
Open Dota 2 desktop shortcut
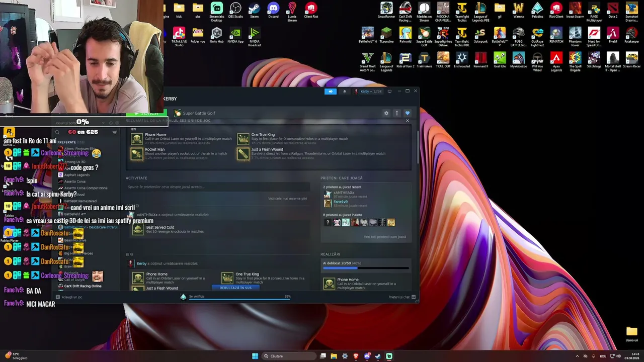pyautogui.click(x=613, y=11)
